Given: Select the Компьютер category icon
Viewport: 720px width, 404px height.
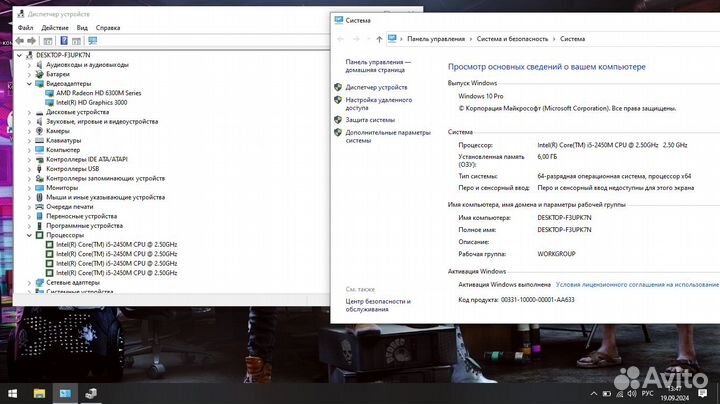Looking at the screenshot, I should (x=39, y=150).
